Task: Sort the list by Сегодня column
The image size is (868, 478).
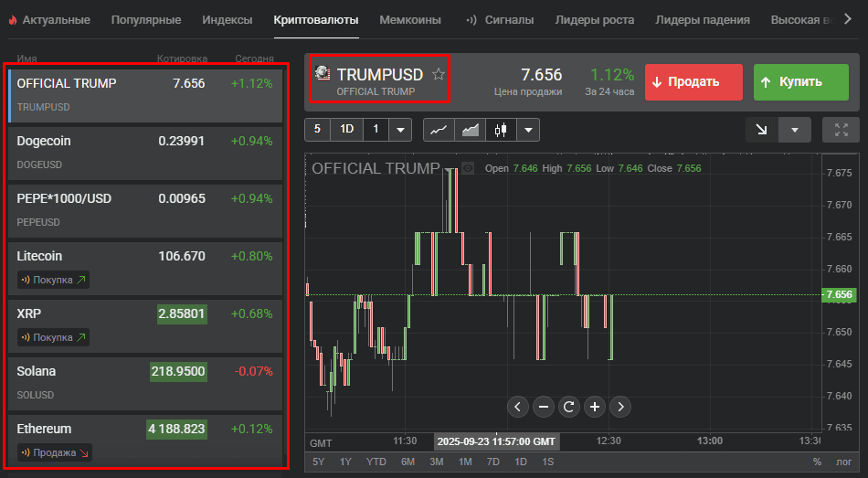Action: point(254,58)
